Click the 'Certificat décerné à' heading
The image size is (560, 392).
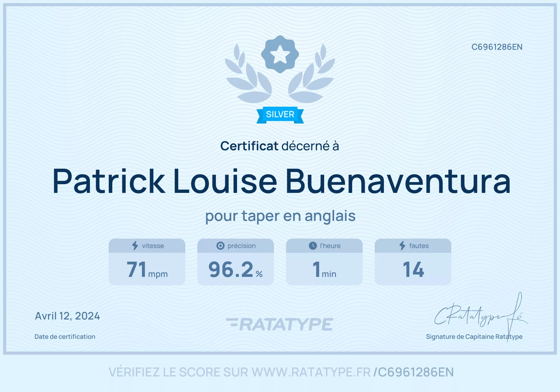[280, 146]
